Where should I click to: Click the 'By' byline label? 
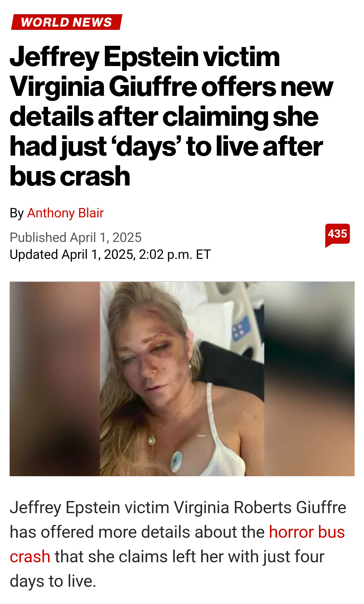17,213
